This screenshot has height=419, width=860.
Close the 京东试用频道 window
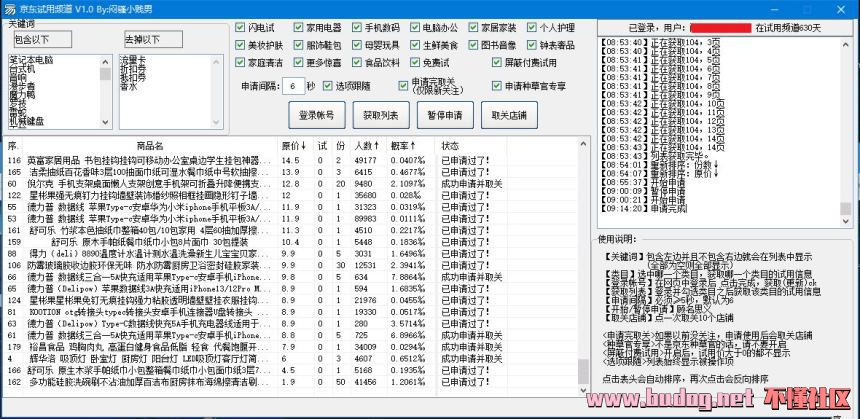840,9
